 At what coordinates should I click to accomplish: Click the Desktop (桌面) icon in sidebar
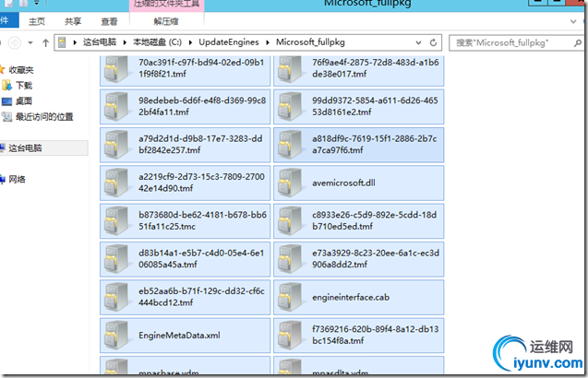click(x=6, y=101)
